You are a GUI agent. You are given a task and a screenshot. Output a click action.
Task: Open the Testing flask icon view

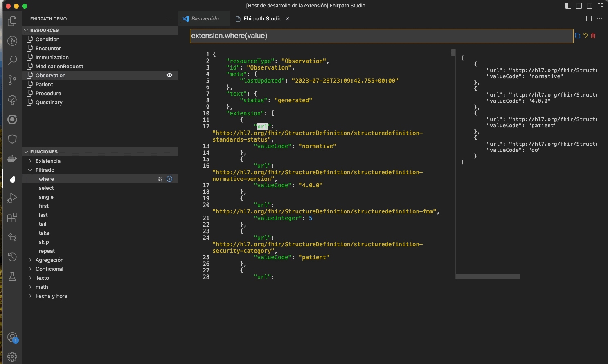[12, 276]
